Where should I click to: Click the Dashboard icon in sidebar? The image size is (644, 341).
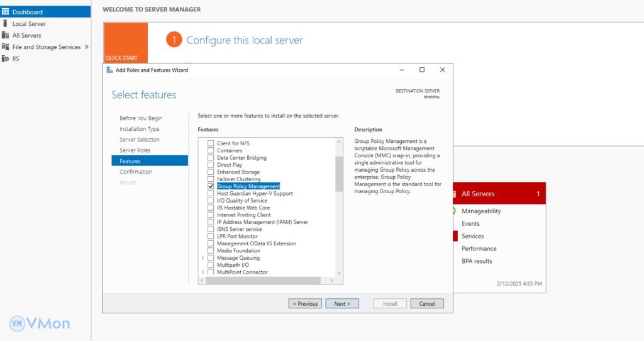(x=5, y=12)
